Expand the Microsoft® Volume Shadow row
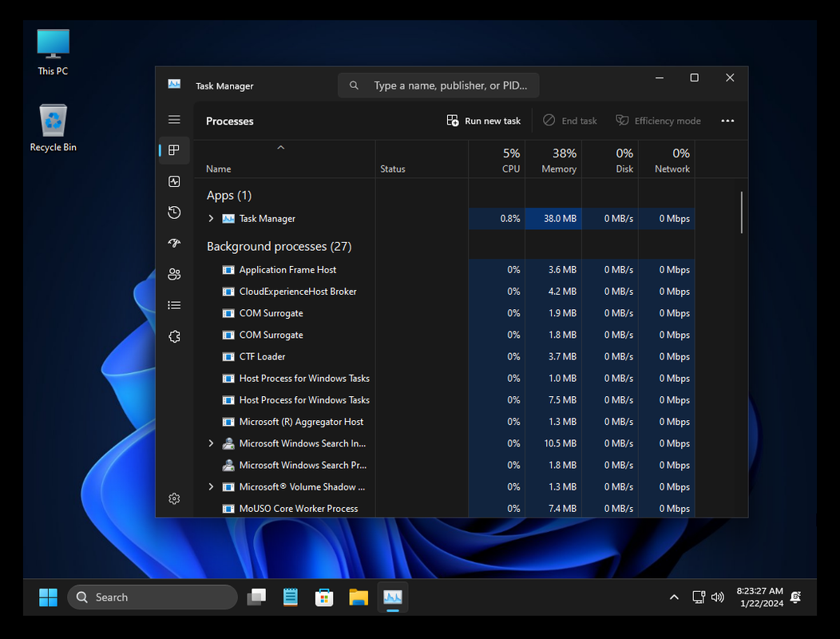The height and width of the screenshot is (639, 840). pos(211,486)
